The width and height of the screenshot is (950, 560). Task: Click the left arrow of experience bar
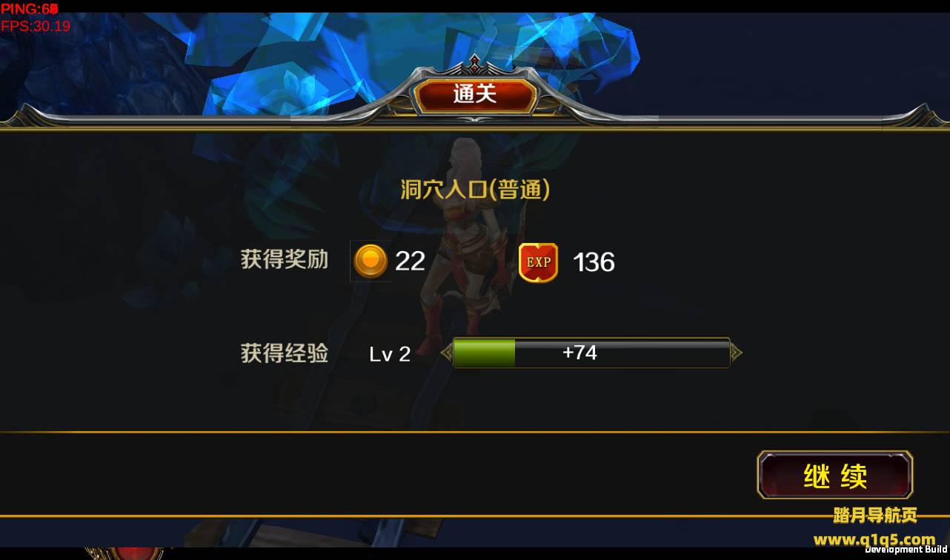pyautogui.click(x=446, y=353)
